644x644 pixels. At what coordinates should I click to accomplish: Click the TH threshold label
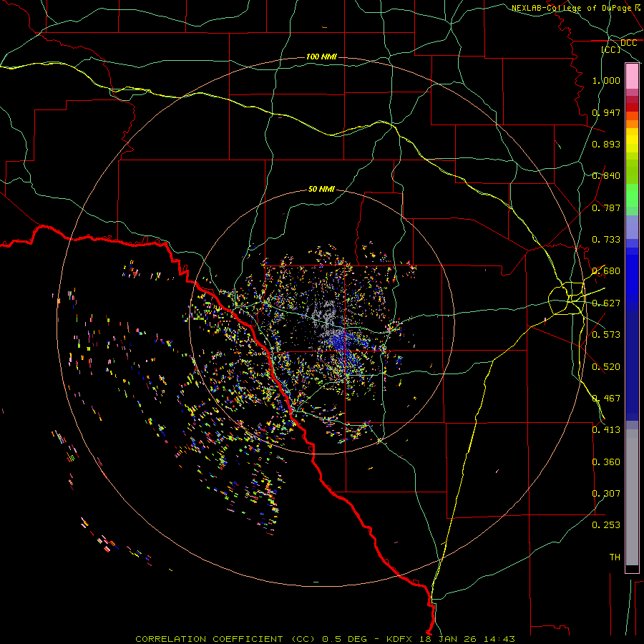click(615, 557)
